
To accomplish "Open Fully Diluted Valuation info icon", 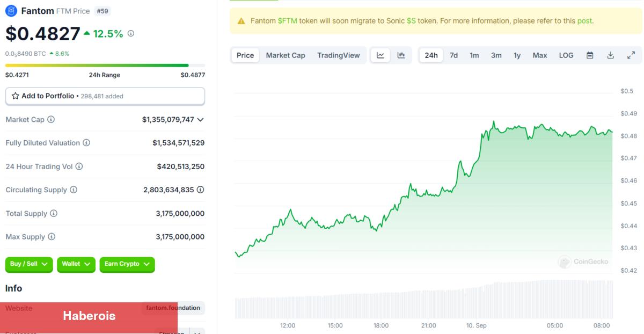I will (86, 143).
